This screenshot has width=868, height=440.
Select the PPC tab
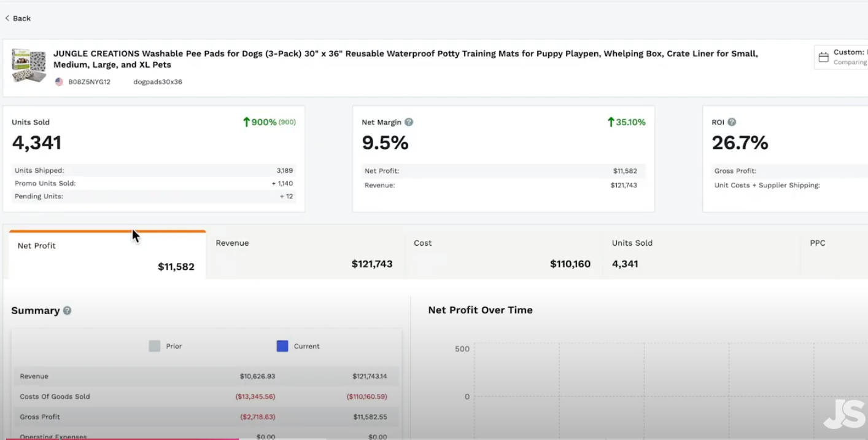click(835, 254)
